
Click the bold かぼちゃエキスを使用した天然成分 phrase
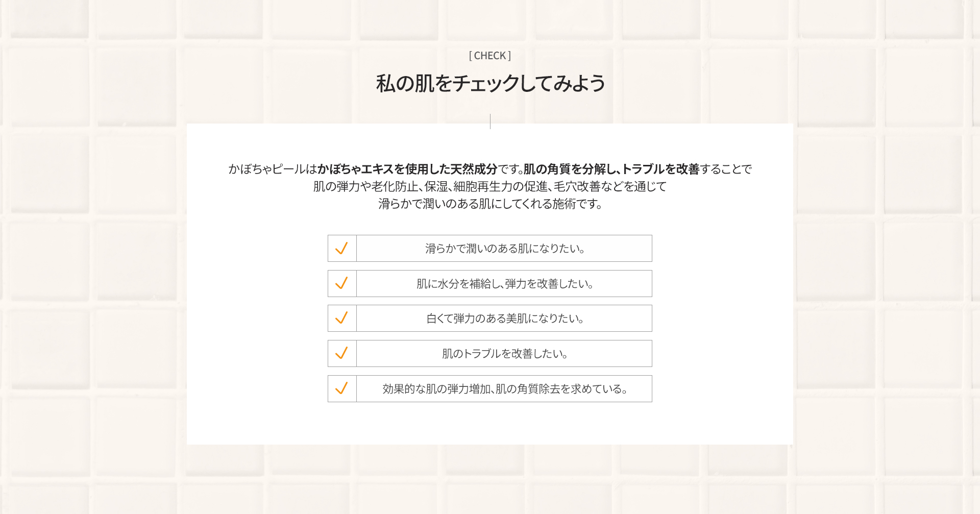tap(407, 169)
